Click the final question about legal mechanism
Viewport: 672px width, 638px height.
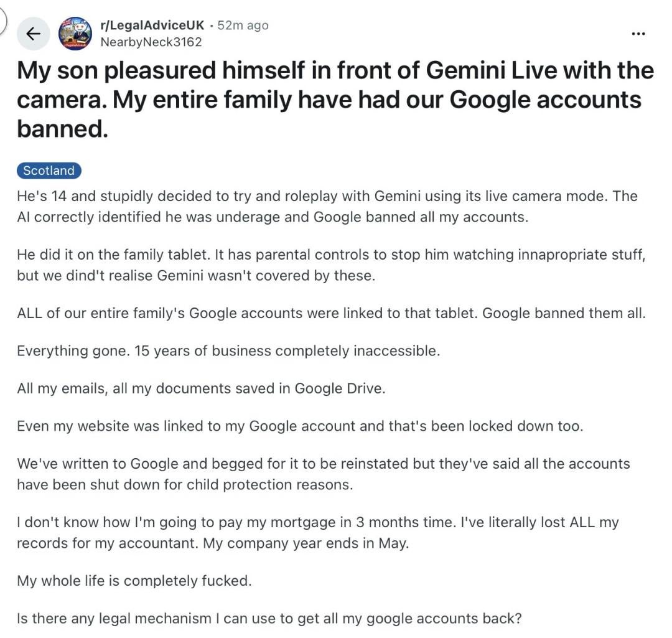point(269,619)
